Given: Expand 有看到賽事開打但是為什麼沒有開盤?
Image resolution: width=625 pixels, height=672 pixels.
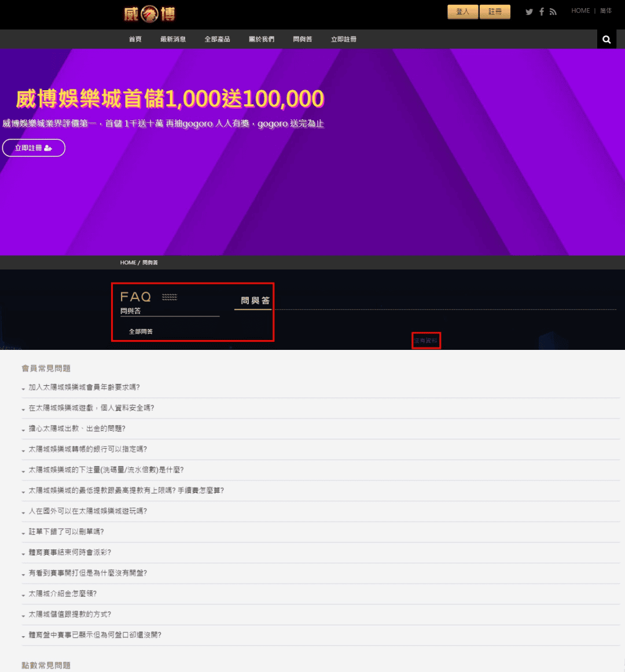Looking at the screenshot, I should 87,573.
